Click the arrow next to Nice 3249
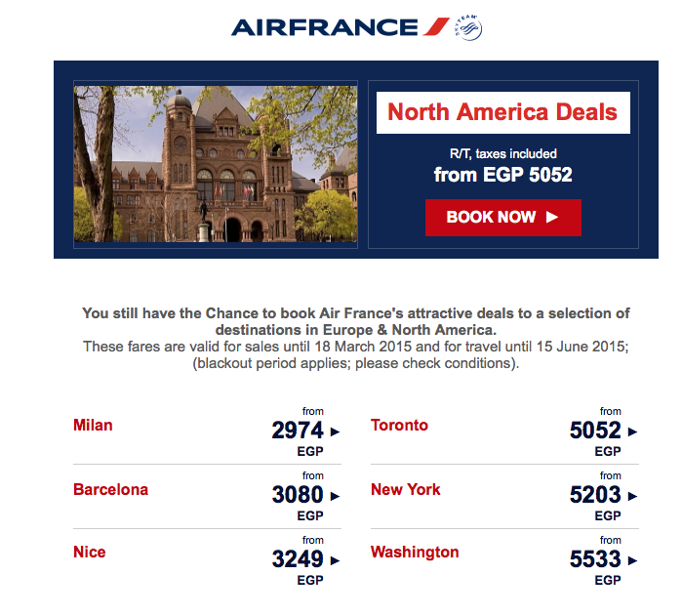 click(335, 560)
